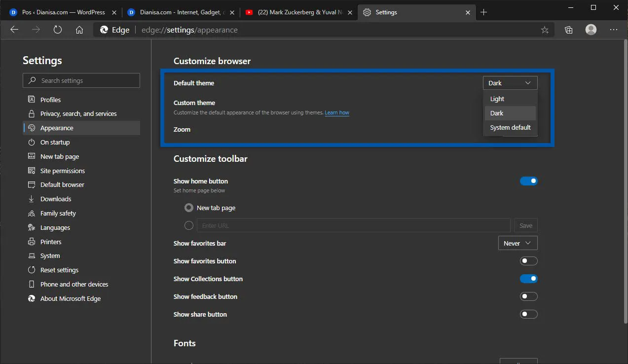Click the Learn how link
Viewport: 628px width, 364px height.
336,112
